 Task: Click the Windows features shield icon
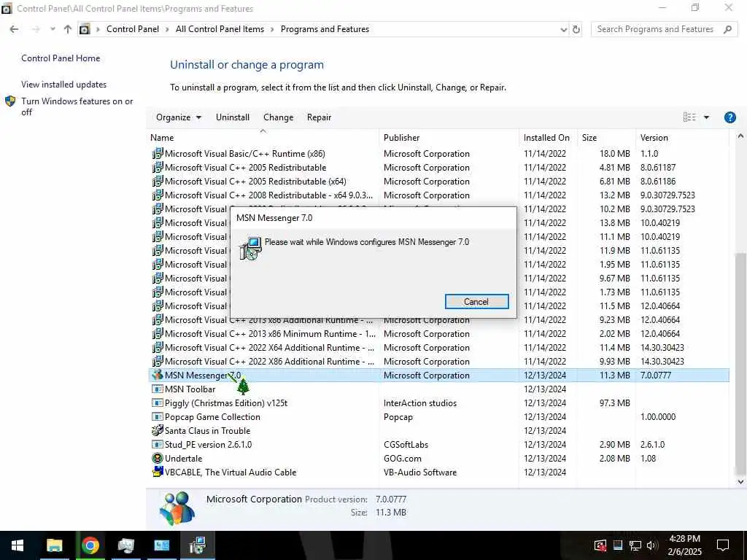click(10, 101)
